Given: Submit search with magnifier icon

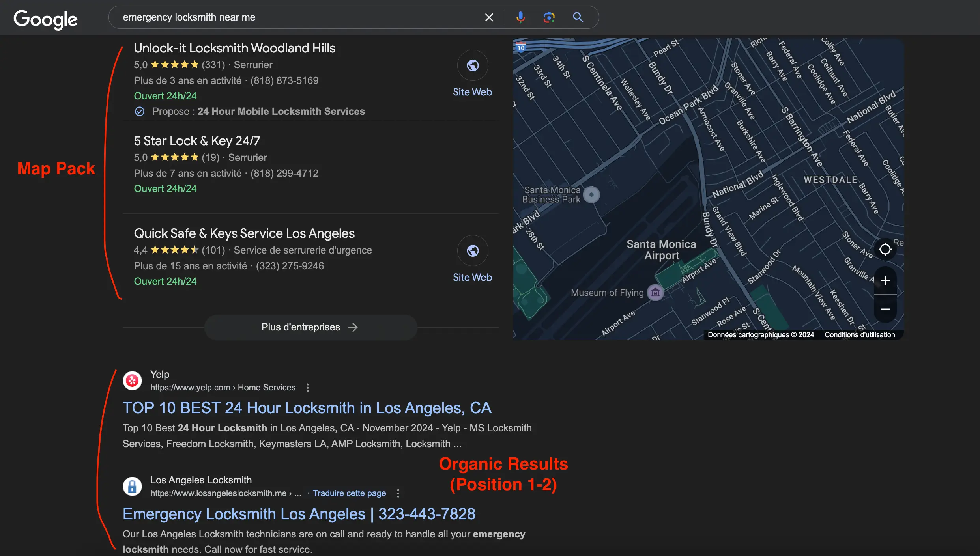Looking at the screenshot, I should point(578,17).
